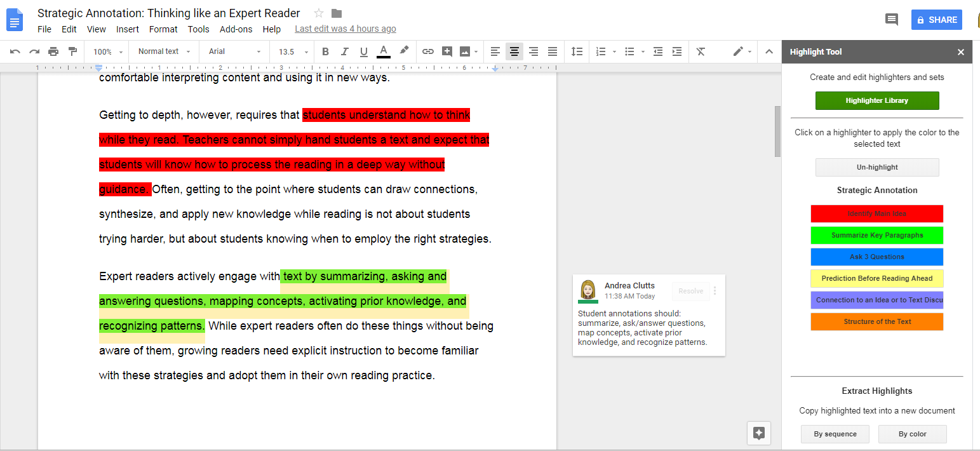Click Resolve on Andrea Clutts's comment
The image size is (980, 451).
(690, 291)
